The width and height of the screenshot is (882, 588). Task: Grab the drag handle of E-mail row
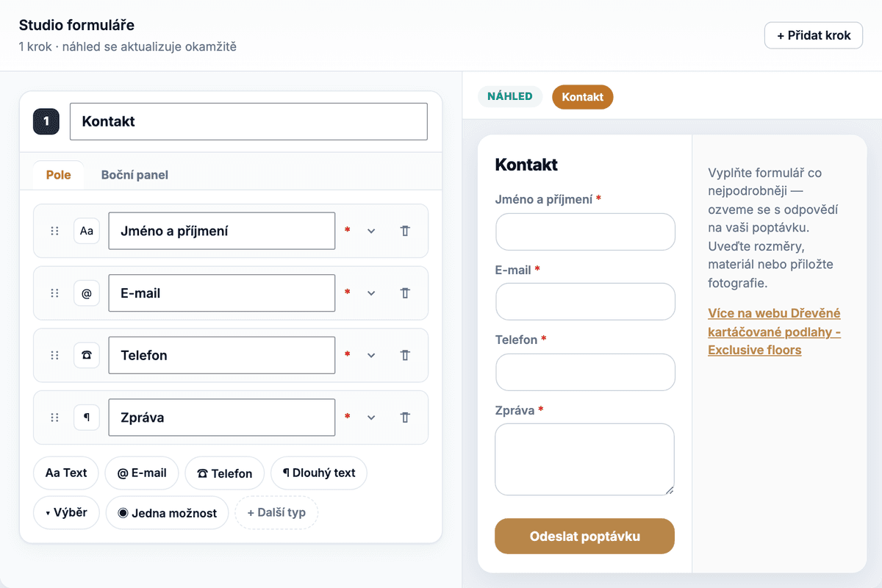[x=54, y=293]
